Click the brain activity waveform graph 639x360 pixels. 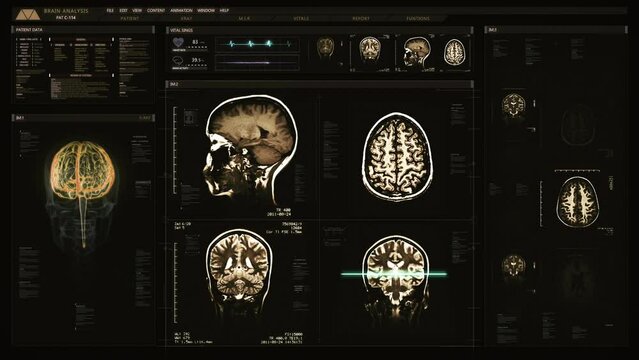[x=257, y=62]
